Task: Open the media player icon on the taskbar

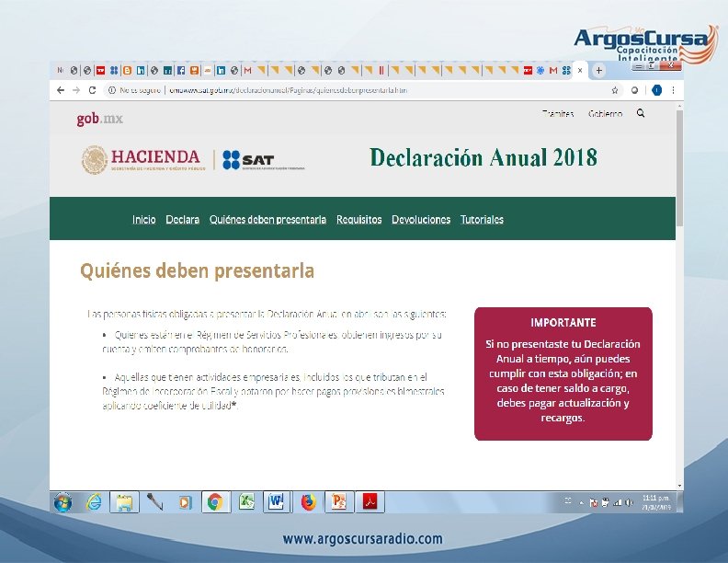Action: click(x=186, y=502)
